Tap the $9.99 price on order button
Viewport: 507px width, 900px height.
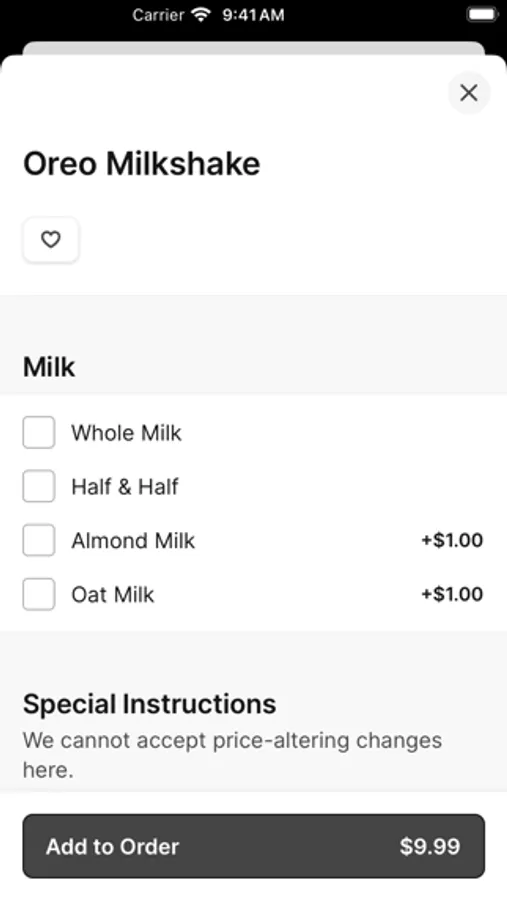click(x=430, y=846)
